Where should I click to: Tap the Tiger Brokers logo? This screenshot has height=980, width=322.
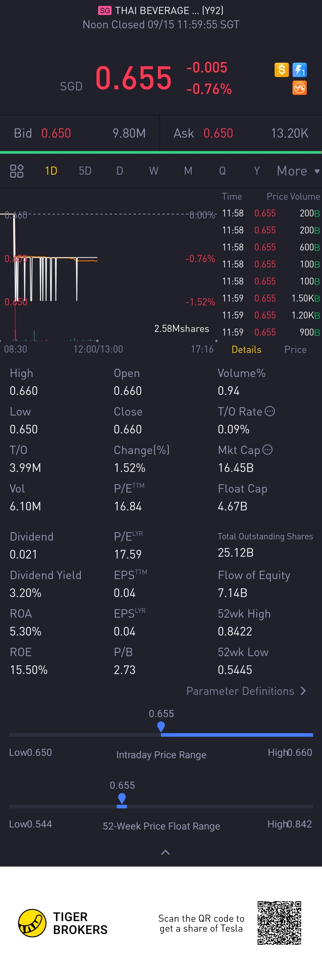[33, 923]
